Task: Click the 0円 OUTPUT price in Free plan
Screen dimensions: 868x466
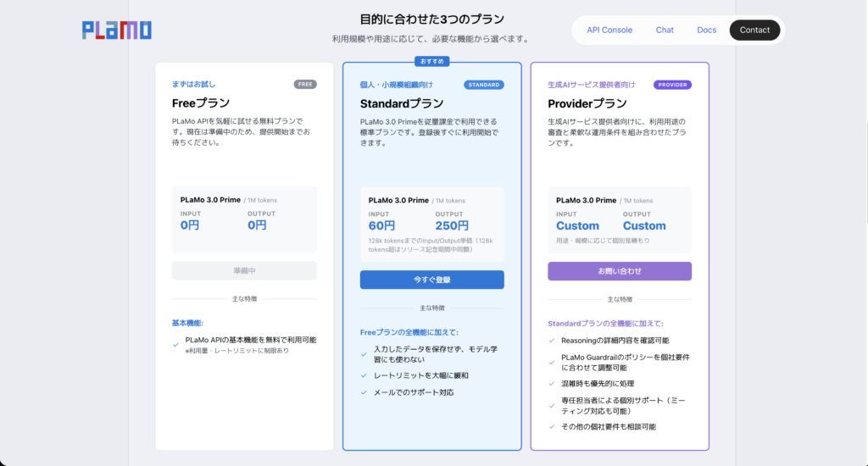Action: 257,225
